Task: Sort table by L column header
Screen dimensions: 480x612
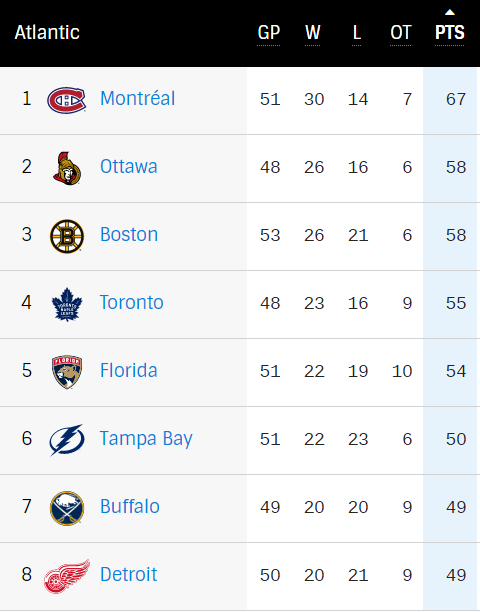Action: point(356,32)
